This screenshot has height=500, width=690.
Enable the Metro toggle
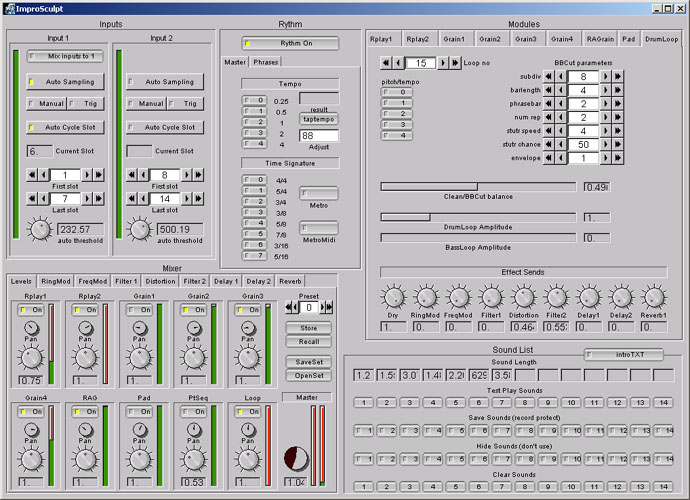point(319,193)
